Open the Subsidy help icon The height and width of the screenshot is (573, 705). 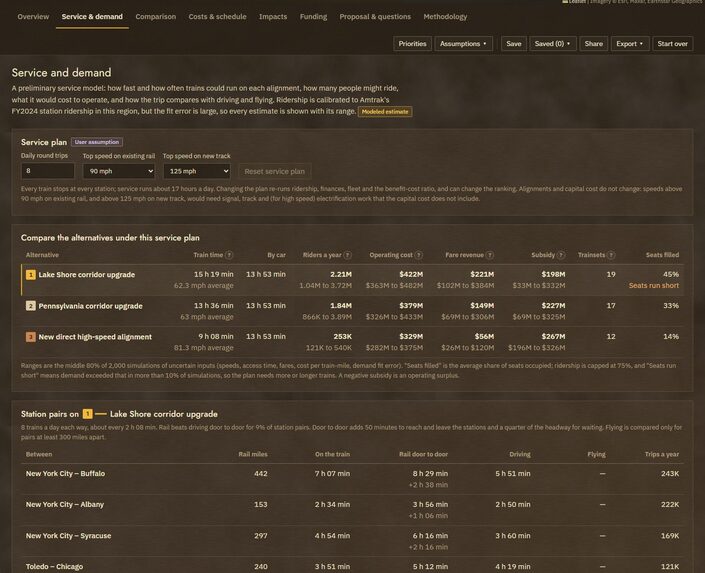click(561, 255)
